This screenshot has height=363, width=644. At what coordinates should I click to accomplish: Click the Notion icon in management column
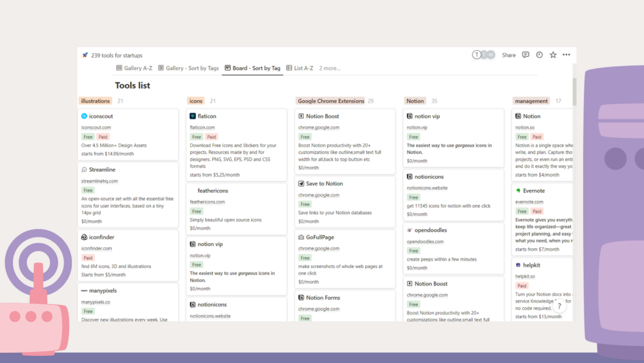coord(518,116)
